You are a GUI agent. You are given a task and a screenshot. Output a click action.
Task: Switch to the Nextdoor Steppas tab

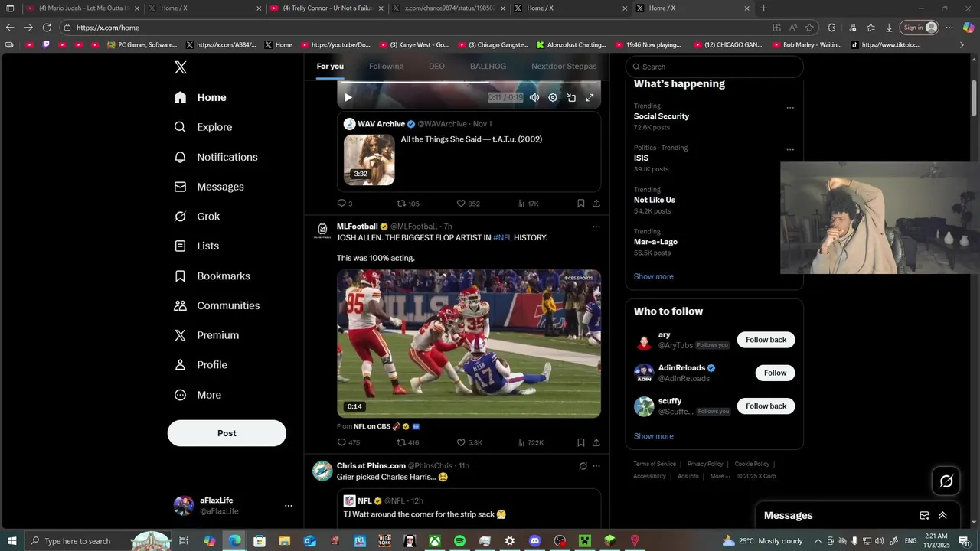point(563,67)
